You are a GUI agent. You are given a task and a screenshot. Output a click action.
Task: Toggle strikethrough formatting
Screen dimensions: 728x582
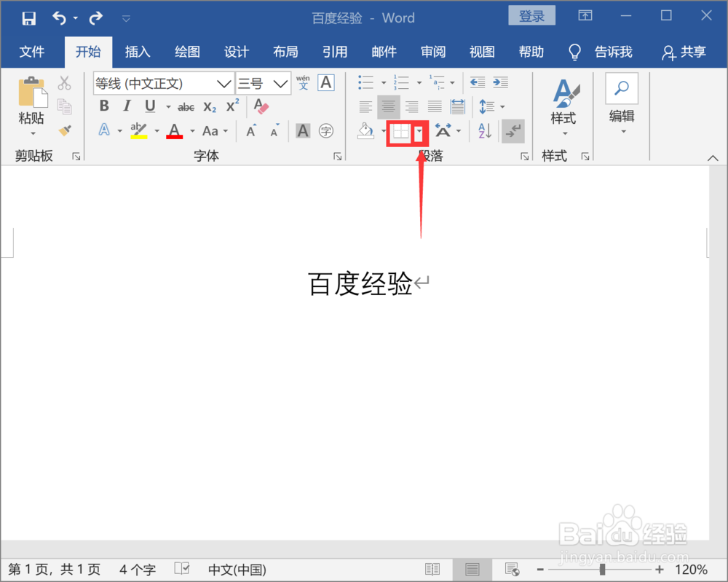coord(186,107)
